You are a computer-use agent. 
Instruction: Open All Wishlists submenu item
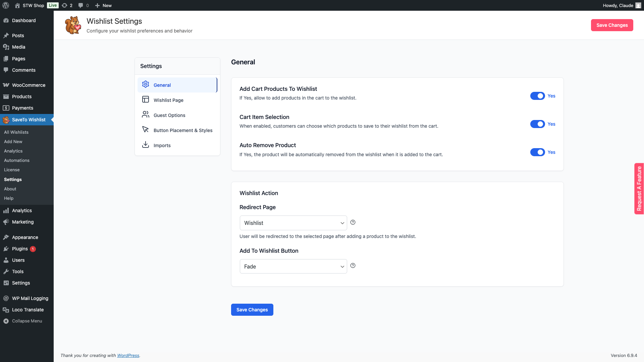pos(16,132)
